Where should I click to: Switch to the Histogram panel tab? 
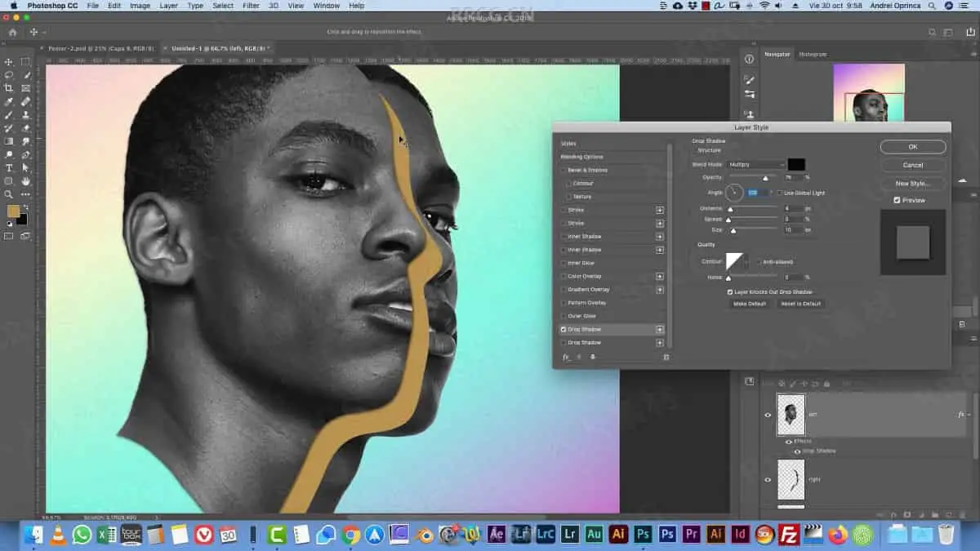coord(812,54)
